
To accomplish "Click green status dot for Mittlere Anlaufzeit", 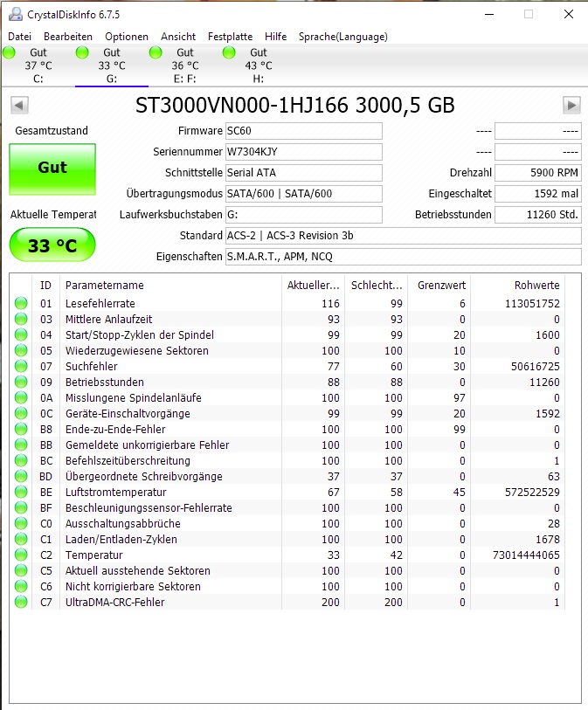I will click(x=21, y=320).
